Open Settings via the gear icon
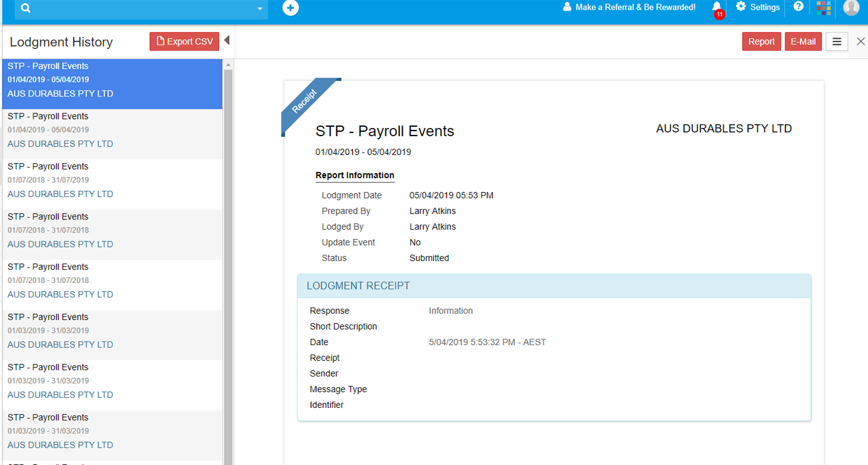868x465 pixels. pyautogui.click(x=741, y=7)
